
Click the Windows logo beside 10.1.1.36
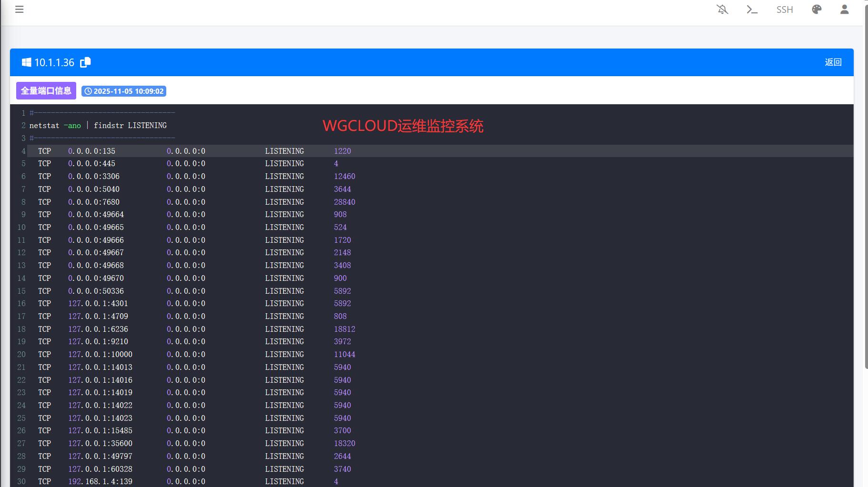[x=26, y=62]
